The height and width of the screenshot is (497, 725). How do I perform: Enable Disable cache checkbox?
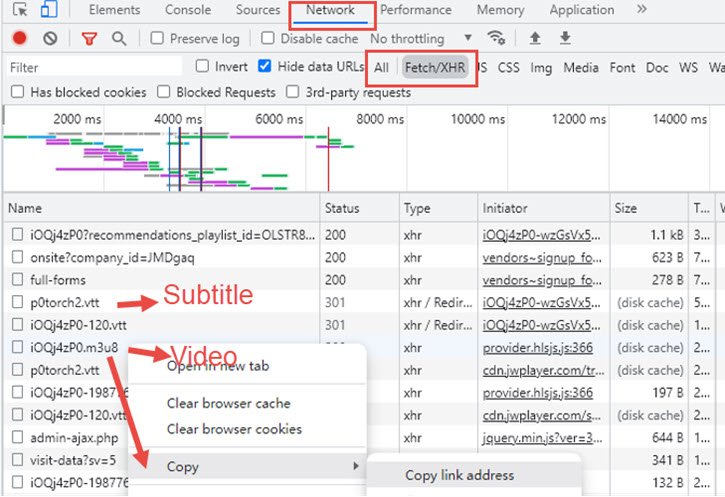coord(268,38)
